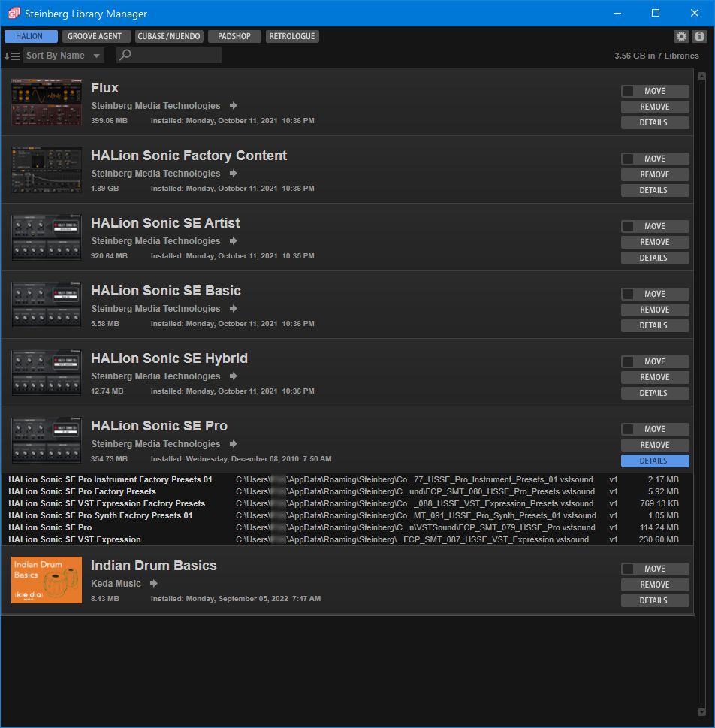
Task: Click the arrow icon next to Flux manufacturer
Action: point(233,106)
